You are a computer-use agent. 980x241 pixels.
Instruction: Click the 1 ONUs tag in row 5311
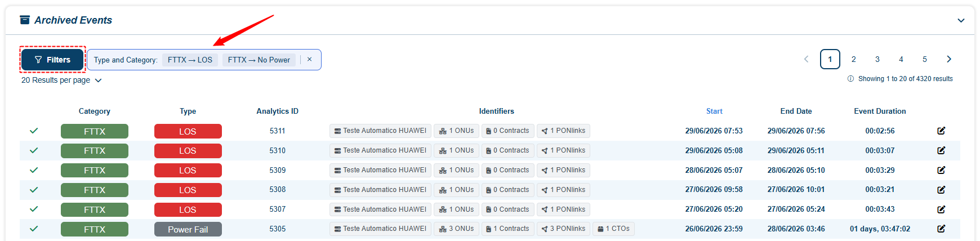point(456,131)
